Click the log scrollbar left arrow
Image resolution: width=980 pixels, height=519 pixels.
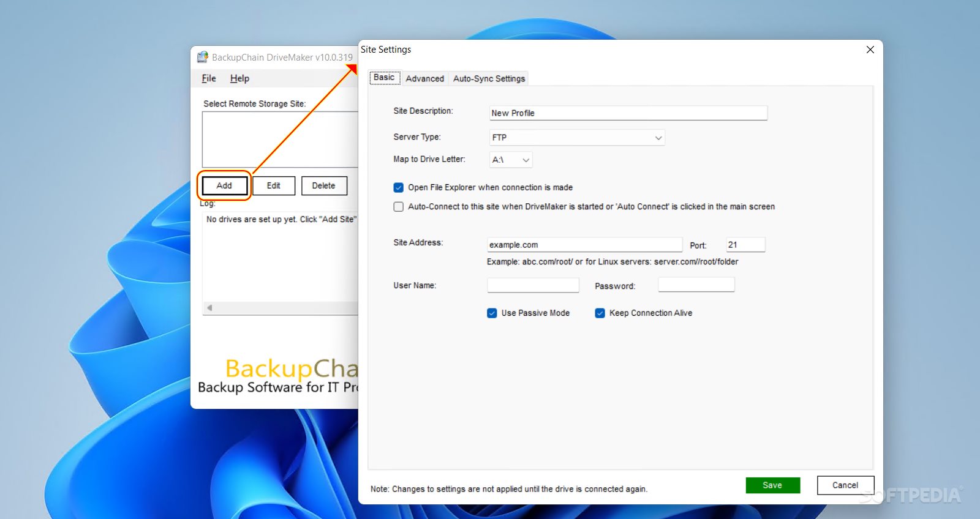coord(209,308)
